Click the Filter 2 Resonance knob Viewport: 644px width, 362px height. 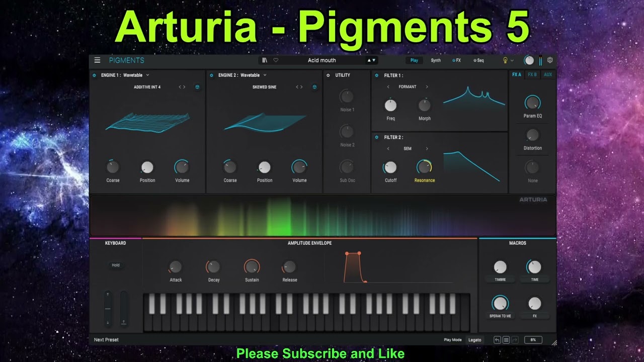[x=424, y=167]
